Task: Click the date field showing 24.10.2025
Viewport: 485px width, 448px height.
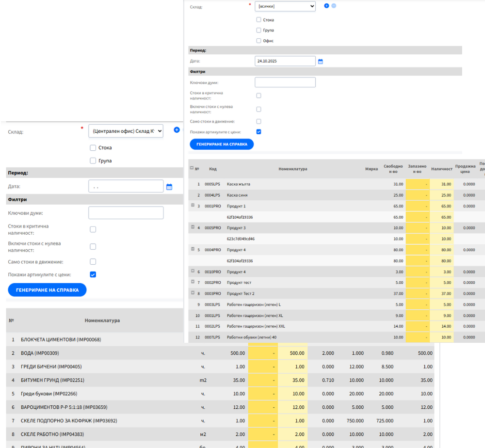Action: (285, 61)
